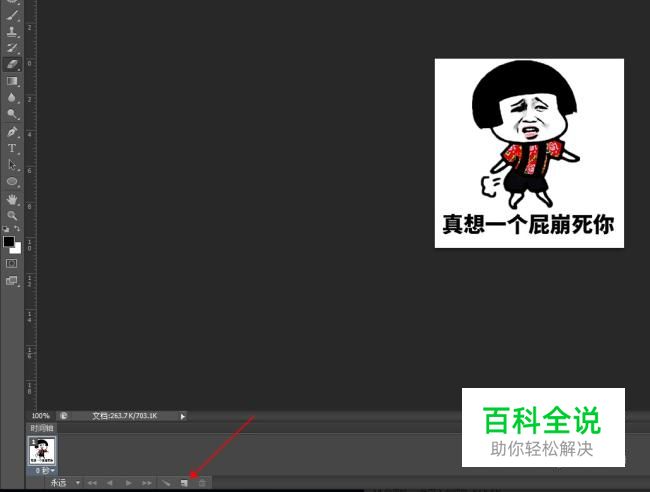650x492 pixels.
Task: Open the 0 秒 frame delay dropdown
Action: point(44,470)
